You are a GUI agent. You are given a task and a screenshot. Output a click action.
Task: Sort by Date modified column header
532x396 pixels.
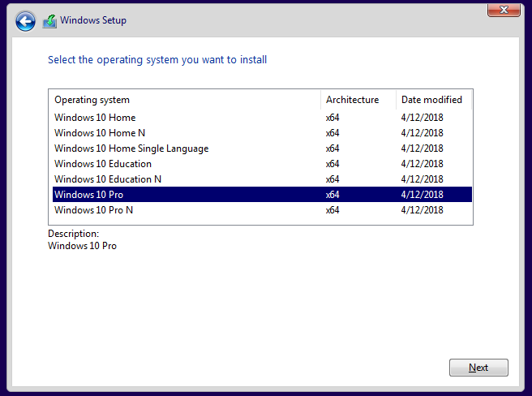(x=434, y=100)
